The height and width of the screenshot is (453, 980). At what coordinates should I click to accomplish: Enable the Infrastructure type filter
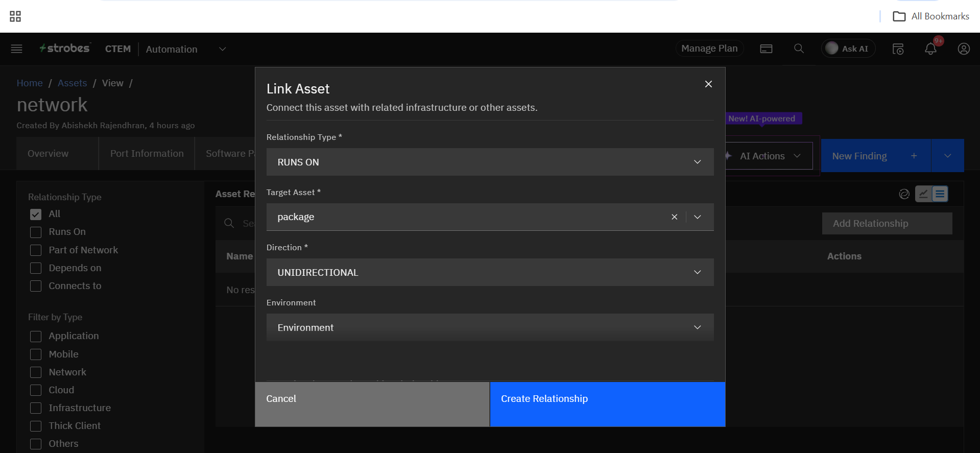36,408
